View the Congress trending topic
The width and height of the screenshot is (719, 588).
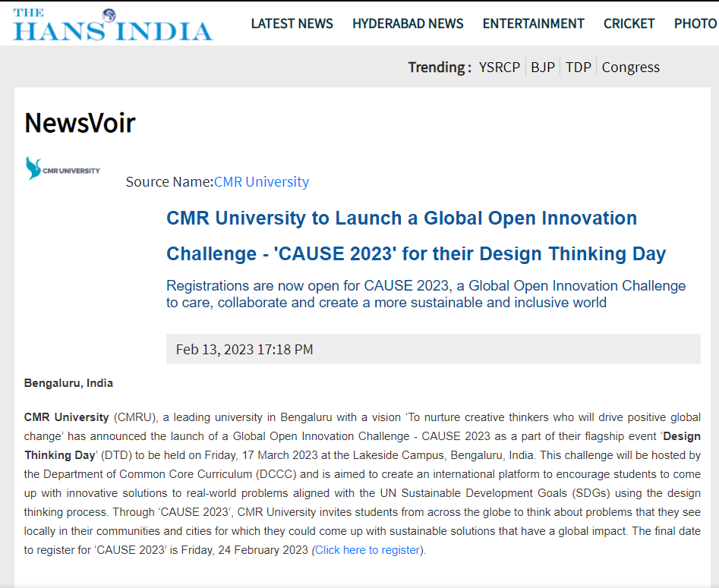tap(630, 68)
